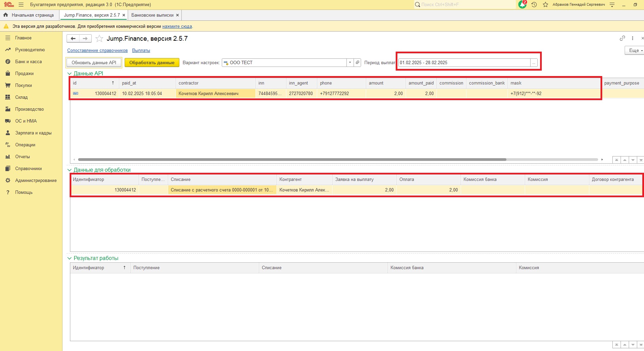Image resolution: width=644 pixels, height=351 pixels.
Task: Collapse the Данные для обработки section
Action: [x=70, y=170]
